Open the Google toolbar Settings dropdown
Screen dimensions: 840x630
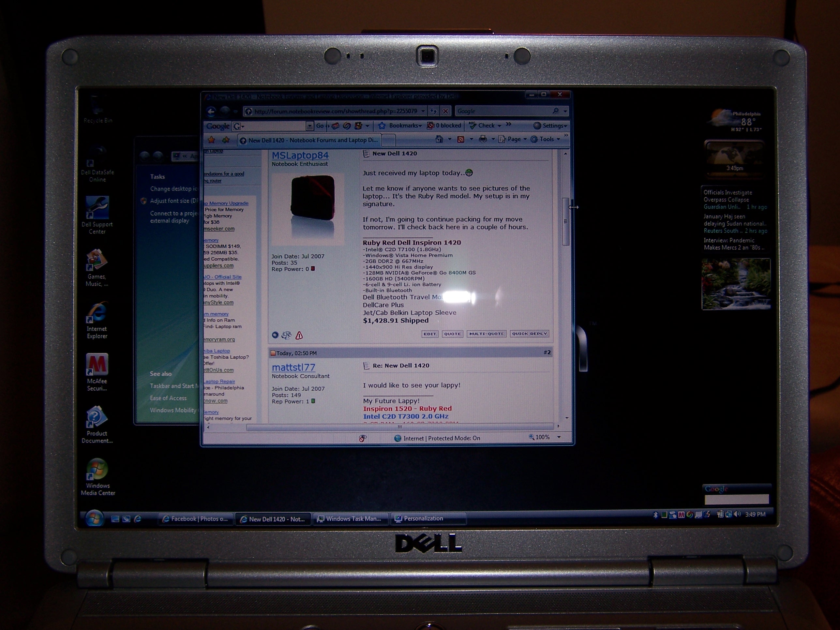click(x=550, y=126)
